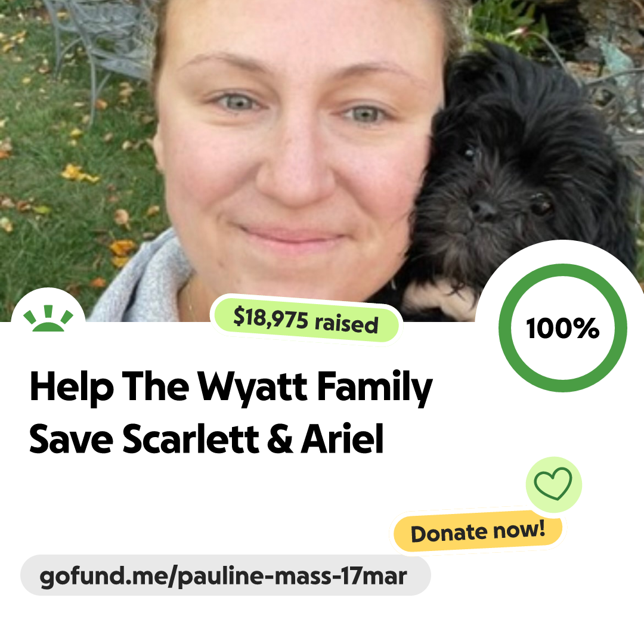Click the word Wyatt in the title
The image size is (644, 644).
point(253,387)
